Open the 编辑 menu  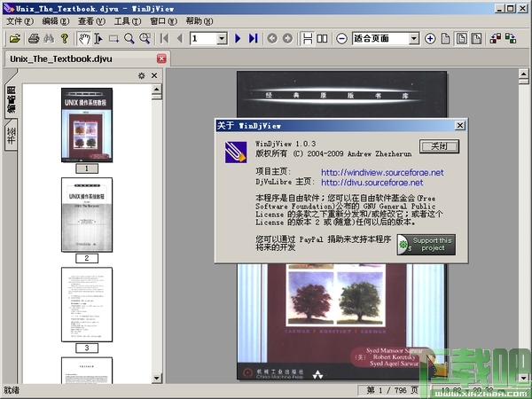click(x=56, y=21)
